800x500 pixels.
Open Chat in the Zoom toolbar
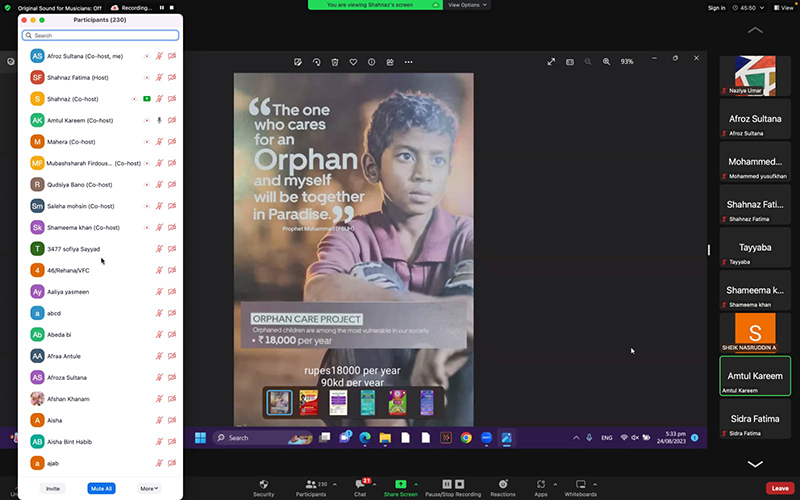(x=361, y=488)
